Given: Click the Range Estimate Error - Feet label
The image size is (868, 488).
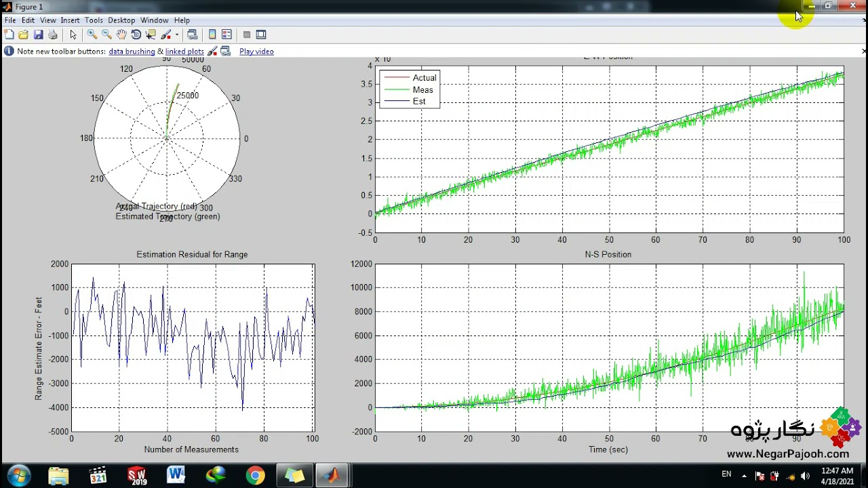Looking at the screenshot, I should point(39,348).
